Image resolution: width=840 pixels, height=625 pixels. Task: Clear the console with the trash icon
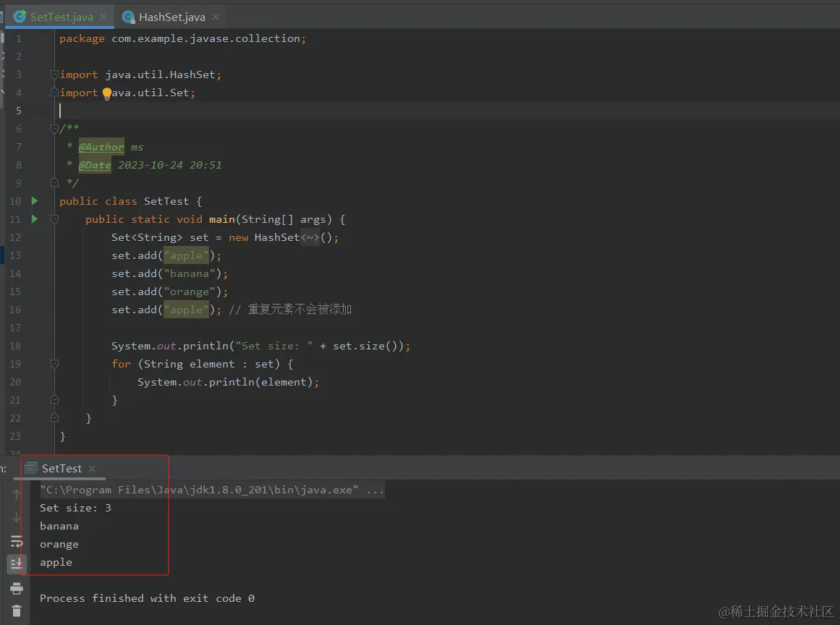click(x=17, y=611)
